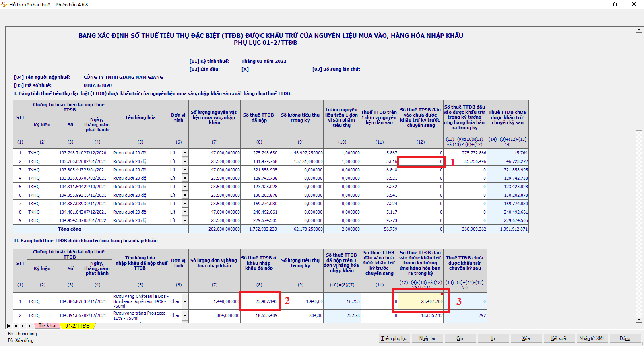Image resolution: width=644 pixels, height=346 pixels.
Task: Go to next sheet tab arrow
Action: [23, 326]
